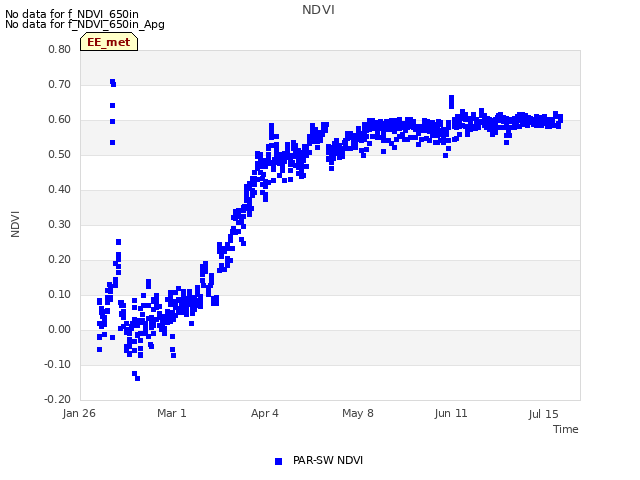Click the EE_met annotation label
Image resolution: width=640 pixels, height=480 pixels.
click(109, 42)
